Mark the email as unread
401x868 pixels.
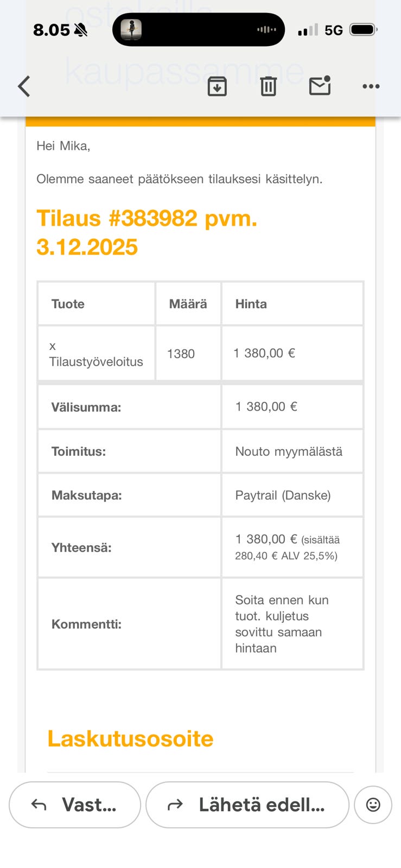320,86
